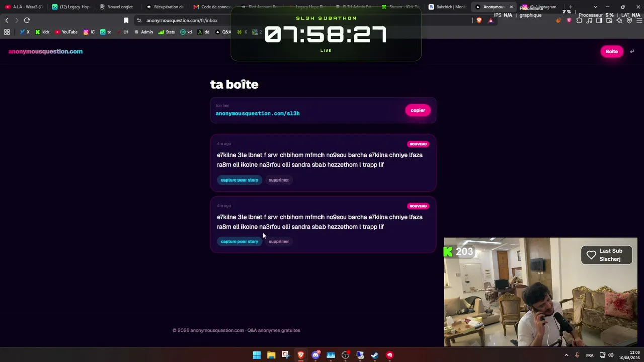The height and width of the screenshot is (362, 644).
Task: Open the Admin bookmark
Action: point(144,32)
